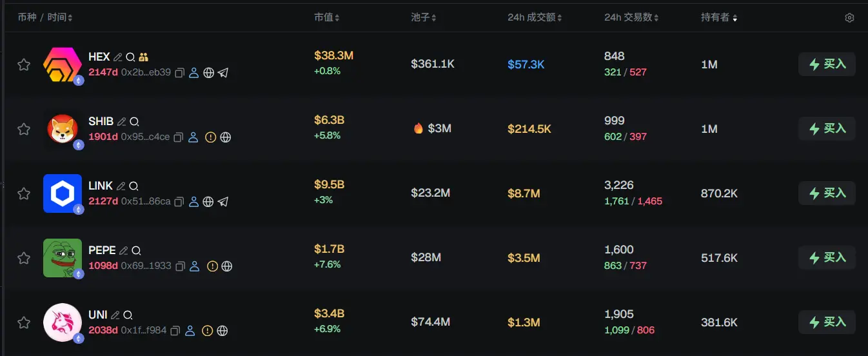Sort by 24h 交易数 column header
Image resolution: width=868 pixels, height=356 pixels.
[631, 17]
